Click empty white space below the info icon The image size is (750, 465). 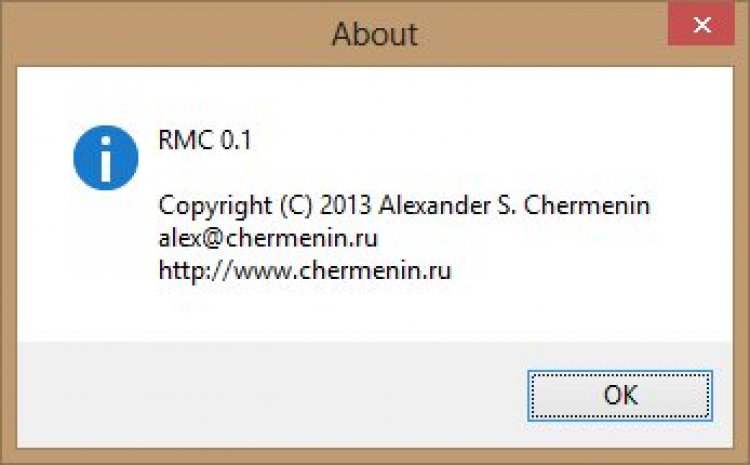click(x=105, y=260)
